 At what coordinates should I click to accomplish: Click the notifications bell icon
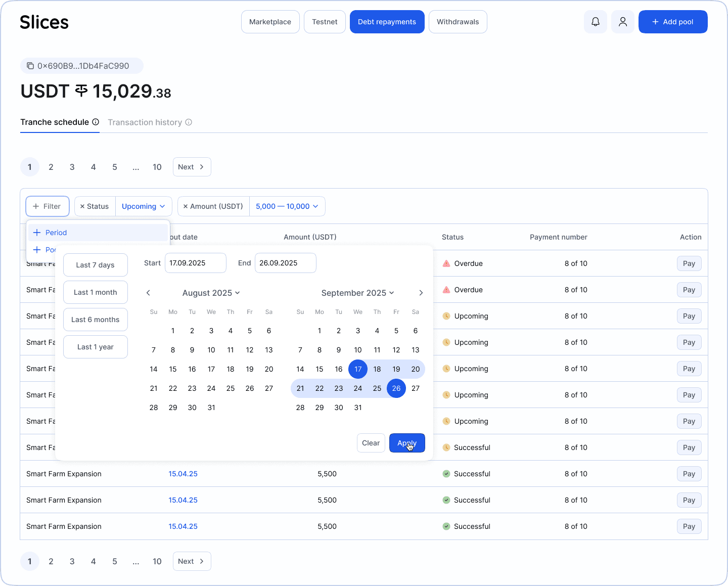click(596, 22)
